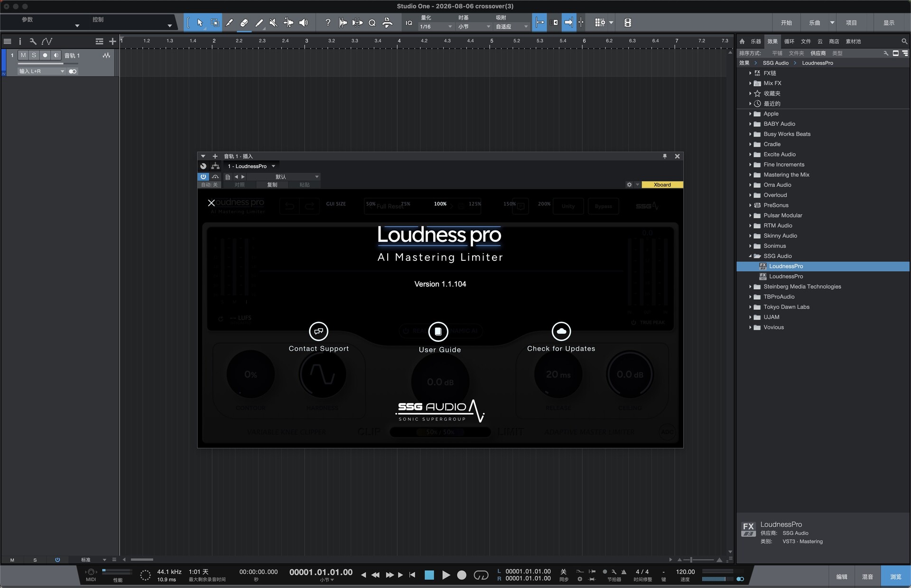Image resolution: width=911 pixels, height=588 pixels.
Task: Click the tempo value 120.00
Action: [685, 572]
